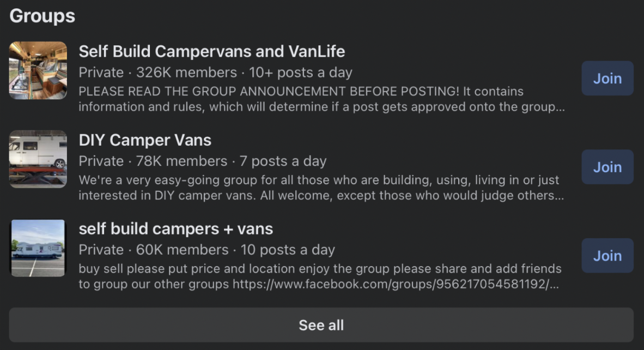
Task: Click See all groups button
Action: pyautogui.click(x=321, y=325)
